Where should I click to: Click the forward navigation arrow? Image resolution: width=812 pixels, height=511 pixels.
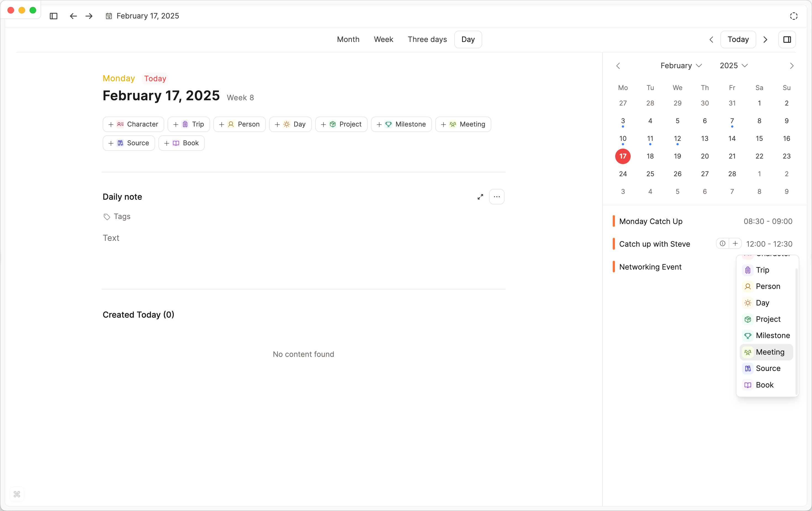89,16
